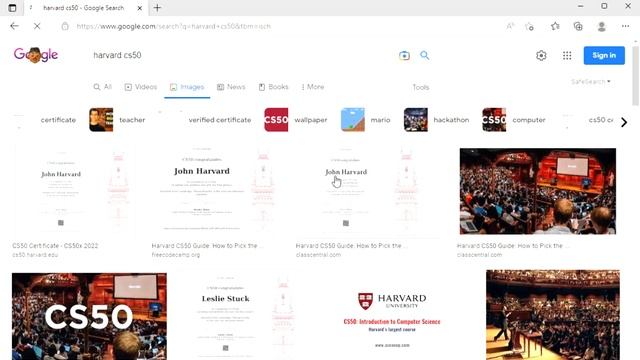Viewport: 640px width, 360px height.
Task: Open Google quick settings gear
Action: [541, 56]
